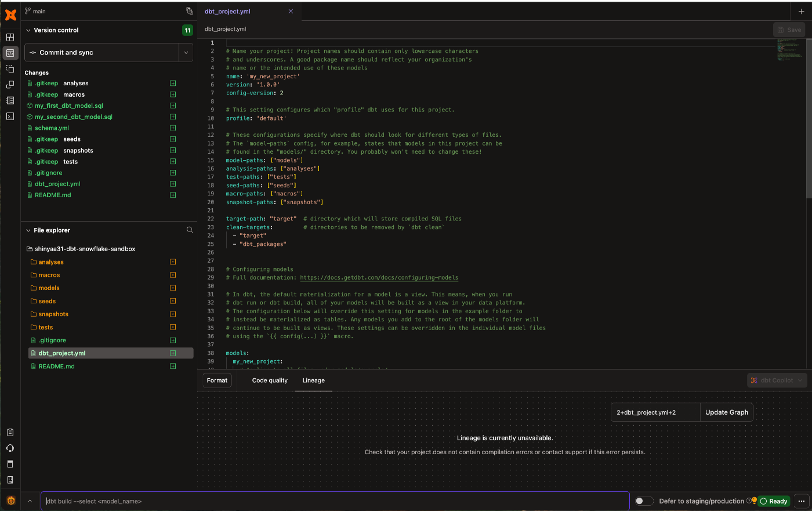The image size is (812, 511).
Task: Click the Save button
Action: click(x=789, y=30)
